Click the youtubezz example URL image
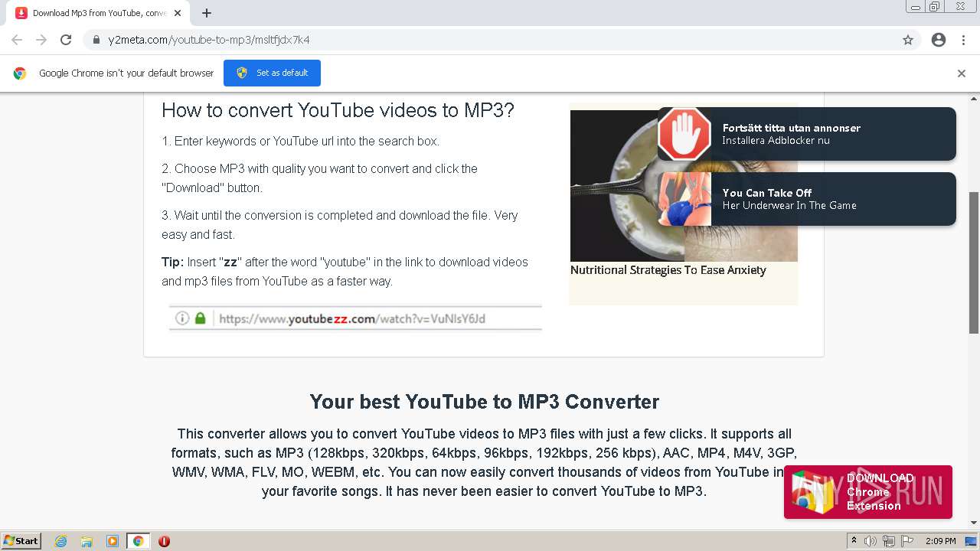 [355, 318]
